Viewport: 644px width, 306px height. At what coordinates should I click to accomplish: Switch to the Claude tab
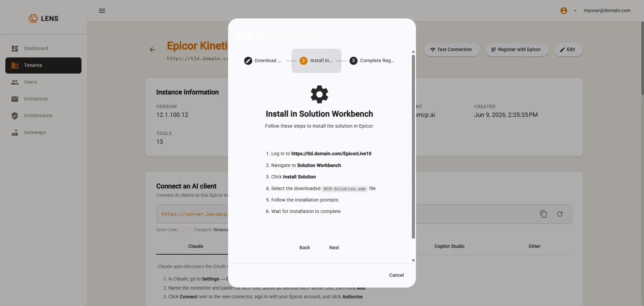pyautogui.click(x=196, y=247)
